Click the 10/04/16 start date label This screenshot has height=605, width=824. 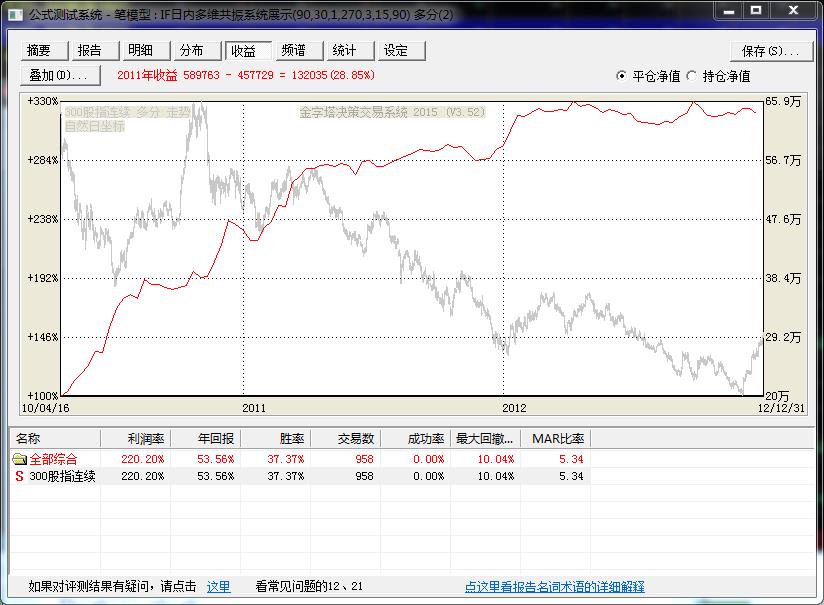45,408
